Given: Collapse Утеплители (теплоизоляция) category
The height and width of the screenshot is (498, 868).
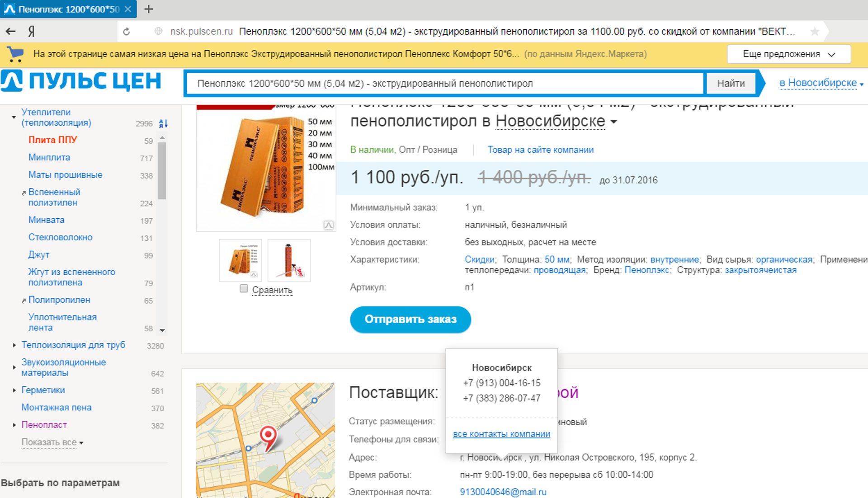Looking at the screenshot, I should click(x=14, y=117).
